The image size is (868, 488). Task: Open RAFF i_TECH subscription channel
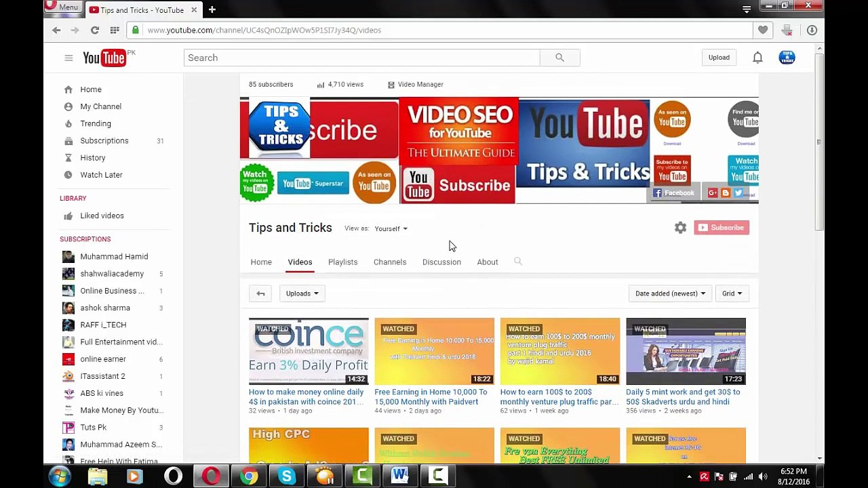tap(103, 325)
